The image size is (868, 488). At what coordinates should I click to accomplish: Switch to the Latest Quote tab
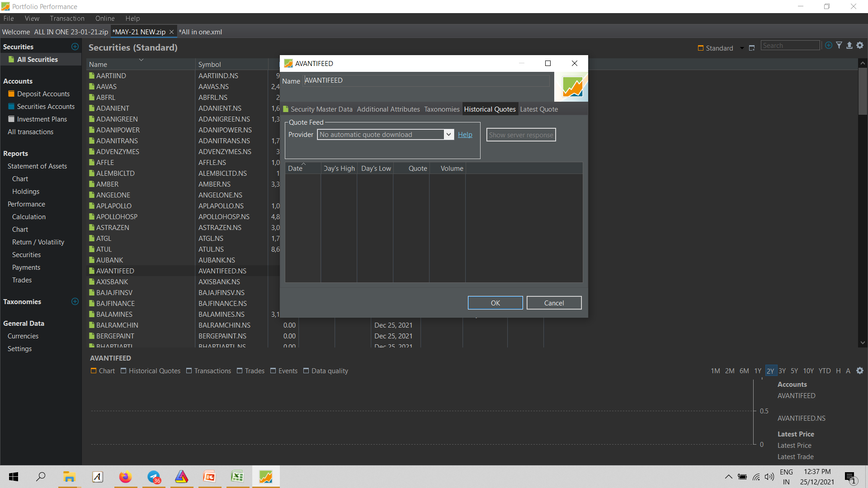[539, 109]
